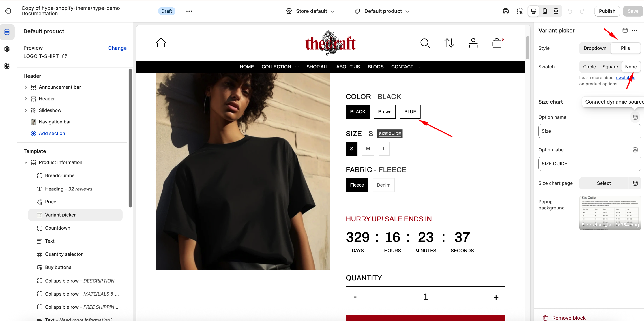The width and height of the screenshot is (644, 321).
Task: Switch to mobile preview icon
Action: (544, 11)
